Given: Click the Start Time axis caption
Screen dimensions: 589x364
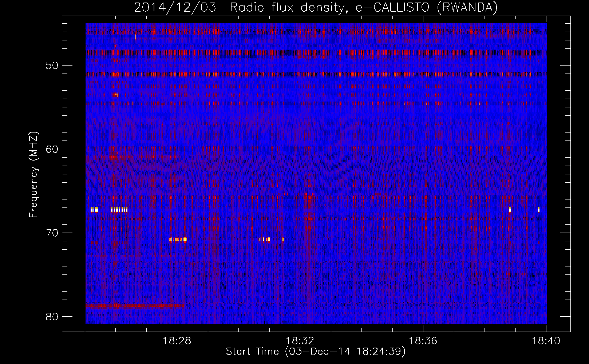Looking at the screenshot, I should [316, 352].
